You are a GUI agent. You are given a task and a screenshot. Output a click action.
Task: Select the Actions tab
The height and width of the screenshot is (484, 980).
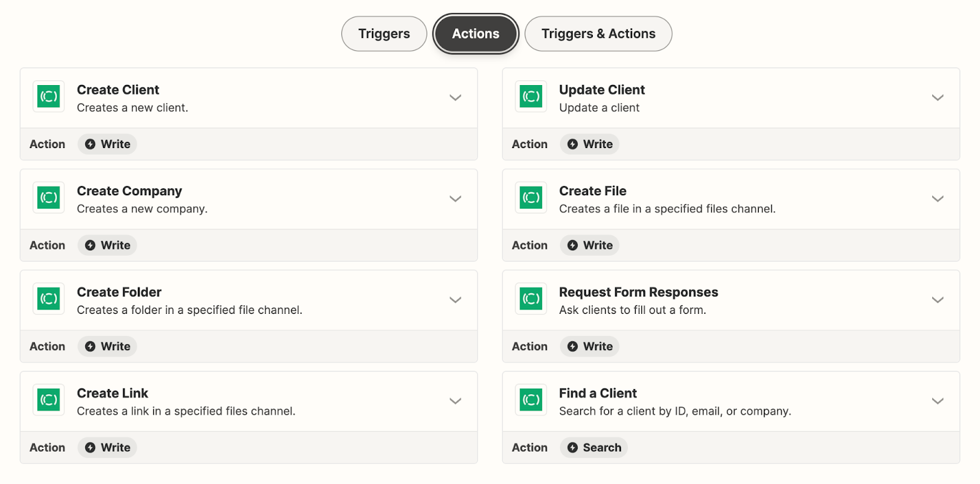tap(475, 34)
